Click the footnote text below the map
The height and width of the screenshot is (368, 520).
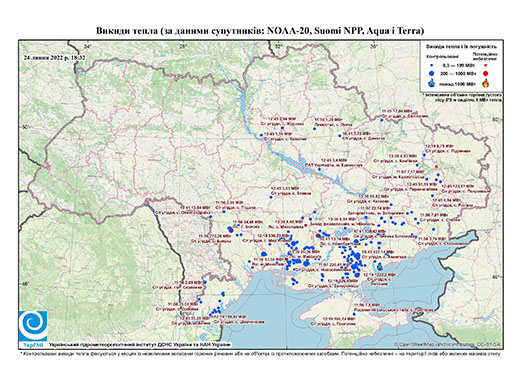click(x=260, y=353)
